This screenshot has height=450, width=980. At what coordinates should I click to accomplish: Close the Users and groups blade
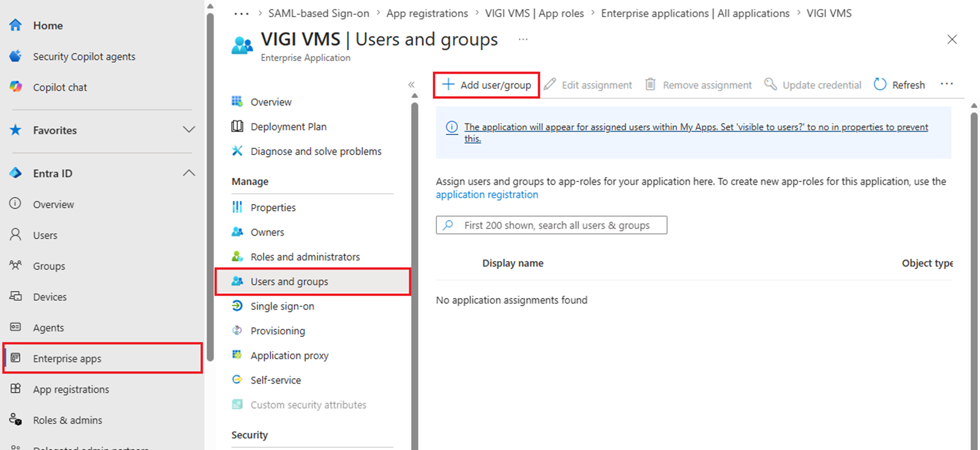(952, 39)
